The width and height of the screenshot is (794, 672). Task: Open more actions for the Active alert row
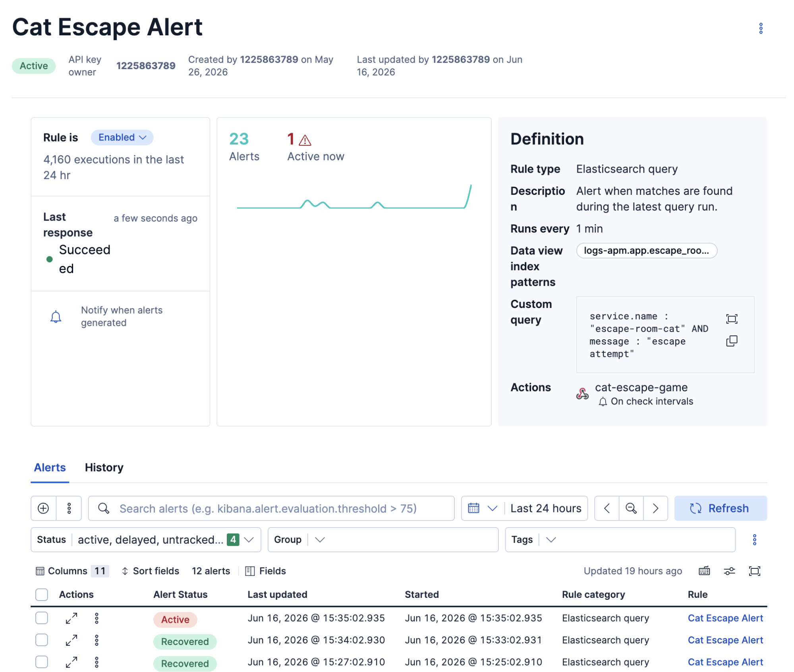coord(97,618)
